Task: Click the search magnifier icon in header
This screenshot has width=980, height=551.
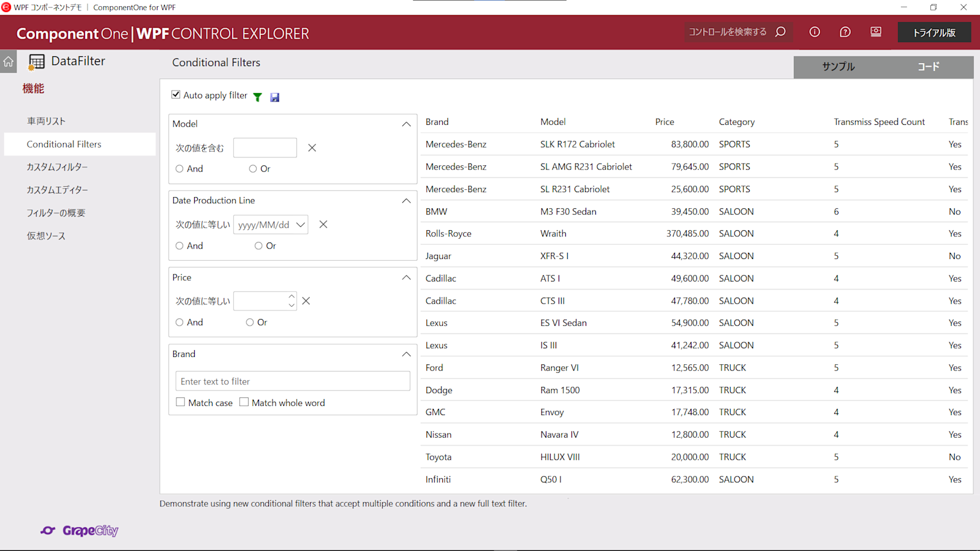Action: tap(780, 32)
